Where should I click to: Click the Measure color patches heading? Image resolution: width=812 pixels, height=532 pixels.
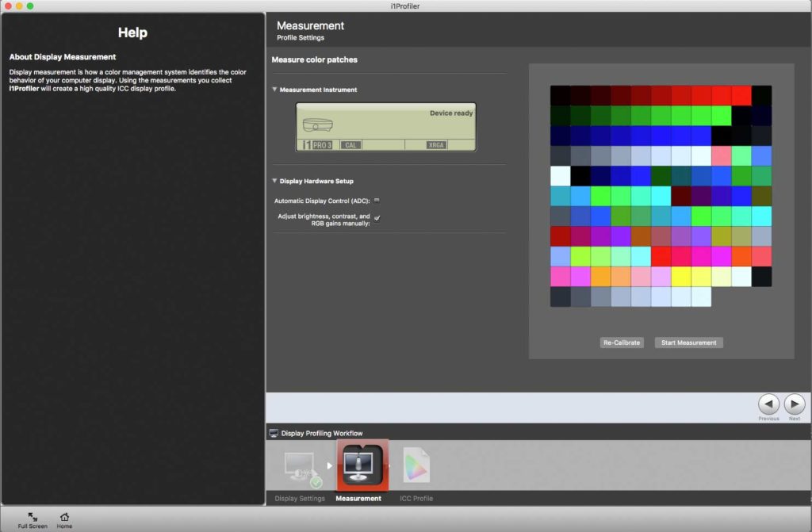point(314,59)
